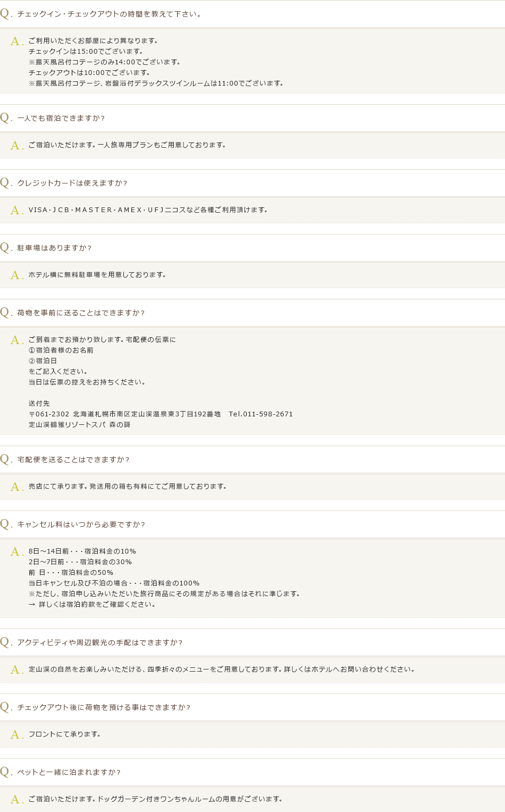505x812 pixels.
Task: Click the A icon next to the cancellation fee answer
Action: [16, 552]
